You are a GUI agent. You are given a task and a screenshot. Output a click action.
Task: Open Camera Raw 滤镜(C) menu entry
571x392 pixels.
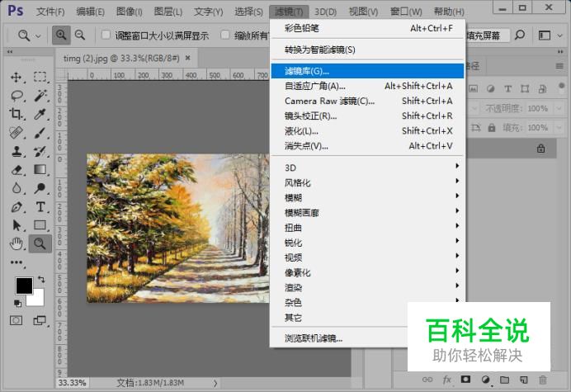(368, 101)
